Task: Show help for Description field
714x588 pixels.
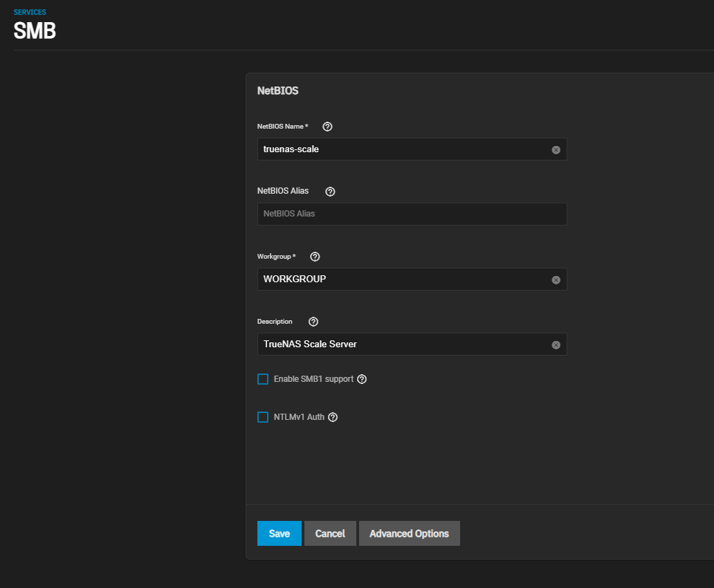Action: (313, 322)
